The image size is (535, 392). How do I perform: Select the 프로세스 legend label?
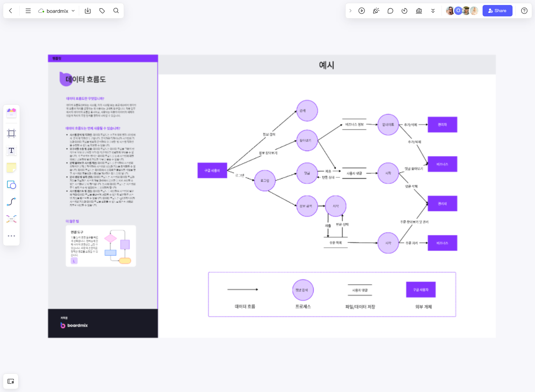click(303, 306)
